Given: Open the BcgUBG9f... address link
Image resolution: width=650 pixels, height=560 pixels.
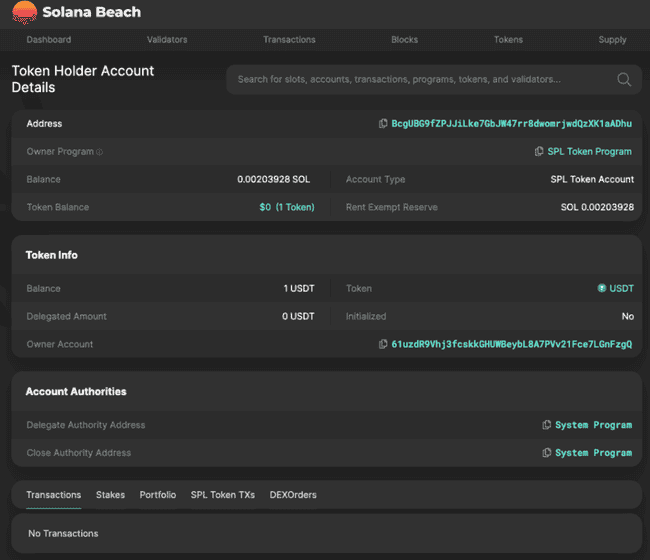Looking at the screenshot, I should coord(512,124).
